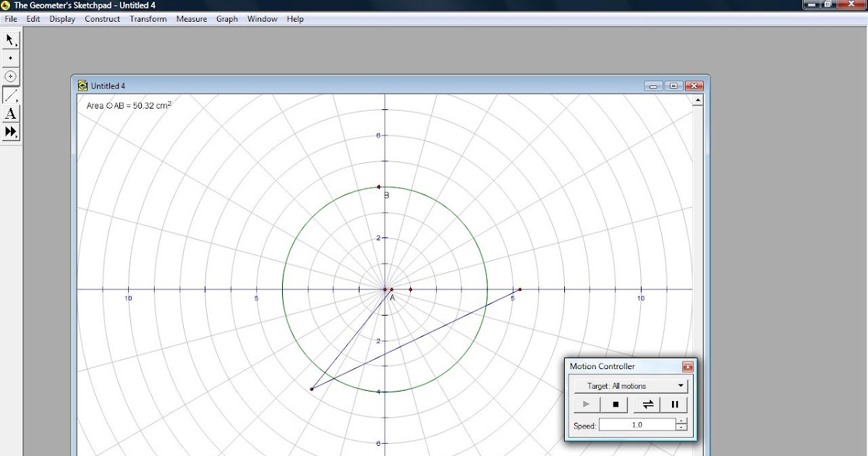The height and width of the screenshot is (456, 868).
Task: Close the Motion Controller panel
Action: pos(687,367)
